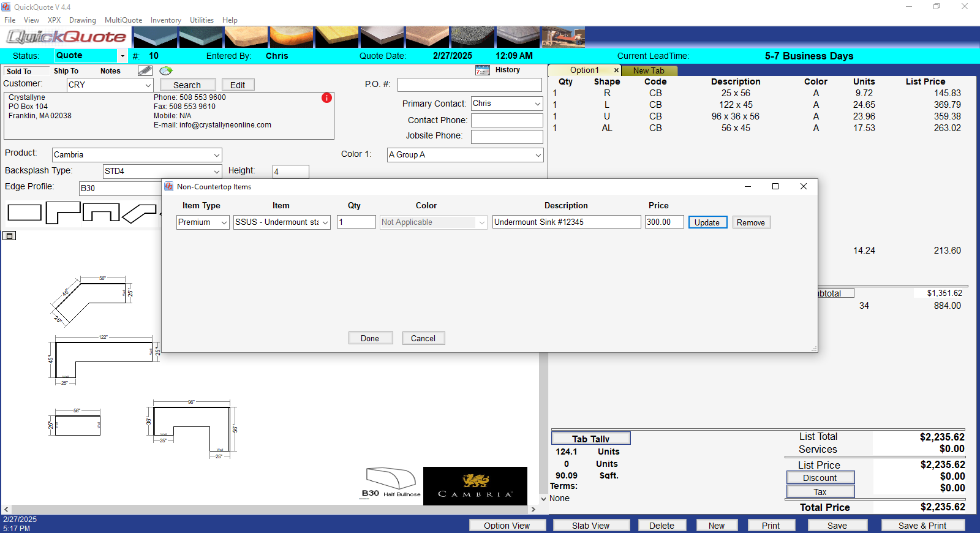
Task: Click the Backsplash Height field
Action: tap(291, 172)
